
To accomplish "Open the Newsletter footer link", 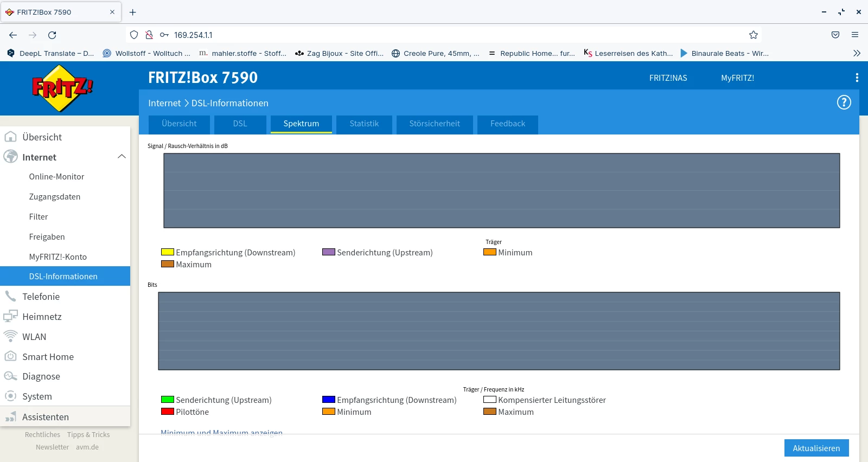I will point(52,447).
